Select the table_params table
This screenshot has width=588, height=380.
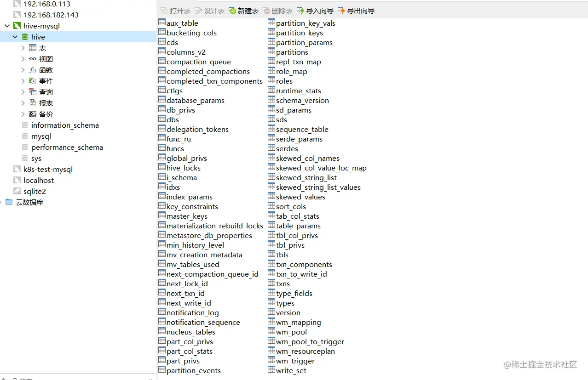pyautogui.click(x=298, y=226)
